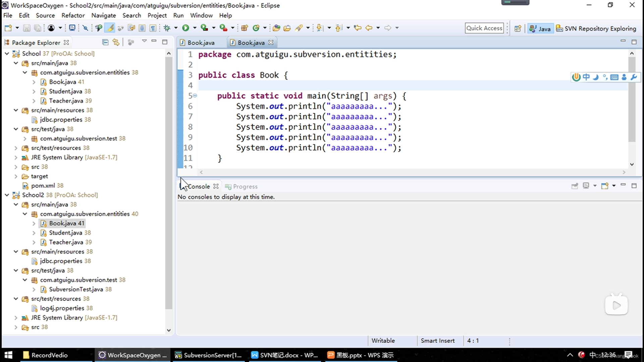Viewport: 644px width, 362px height.
Task: Collapse the method fold marker on line 5
Action: tap(195, 96)
